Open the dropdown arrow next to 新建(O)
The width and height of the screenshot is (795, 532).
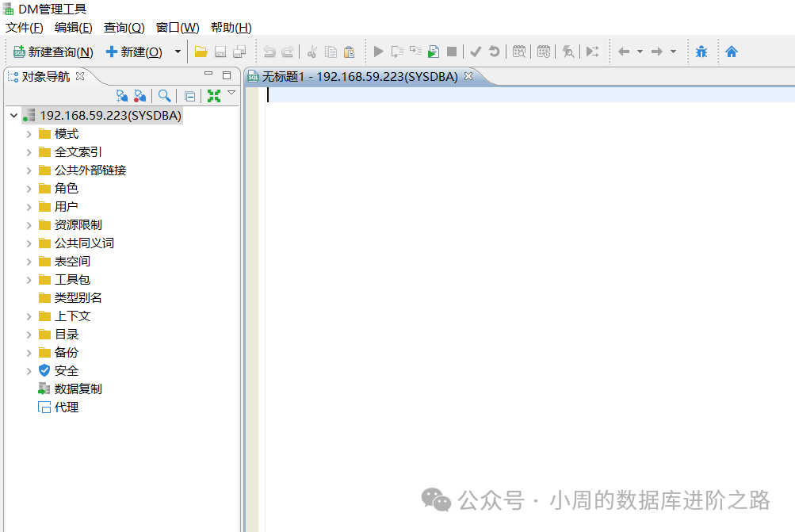click(x=178, y=52)
